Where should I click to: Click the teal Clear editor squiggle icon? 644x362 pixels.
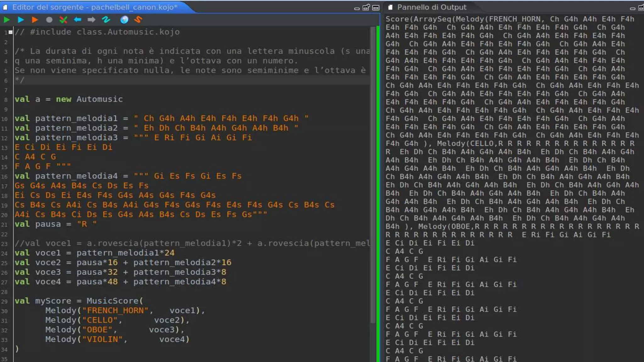coord(106,20)
